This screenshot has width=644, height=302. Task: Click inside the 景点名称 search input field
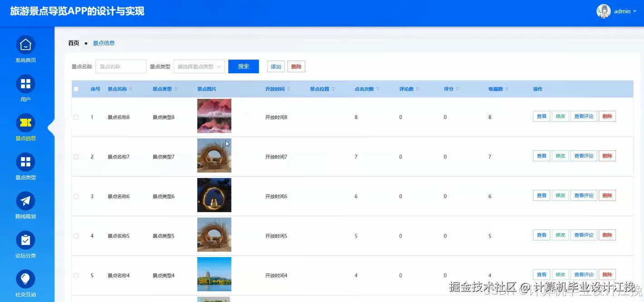pos(121,66)
